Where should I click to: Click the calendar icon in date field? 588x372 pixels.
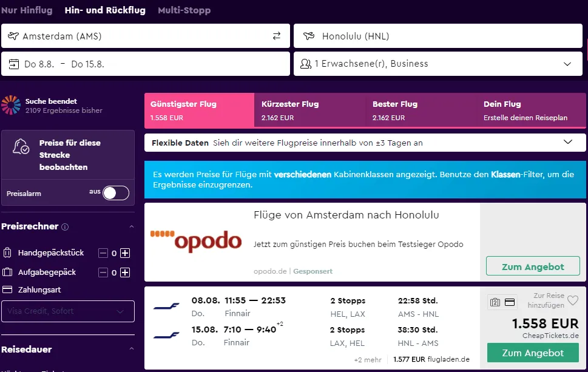[x=14, y=64]
